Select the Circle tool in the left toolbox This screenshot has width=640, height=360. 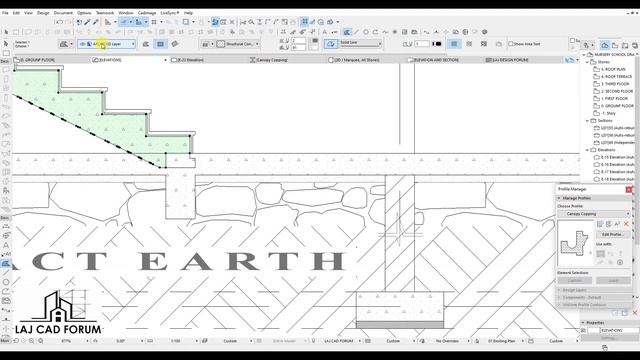6,282
